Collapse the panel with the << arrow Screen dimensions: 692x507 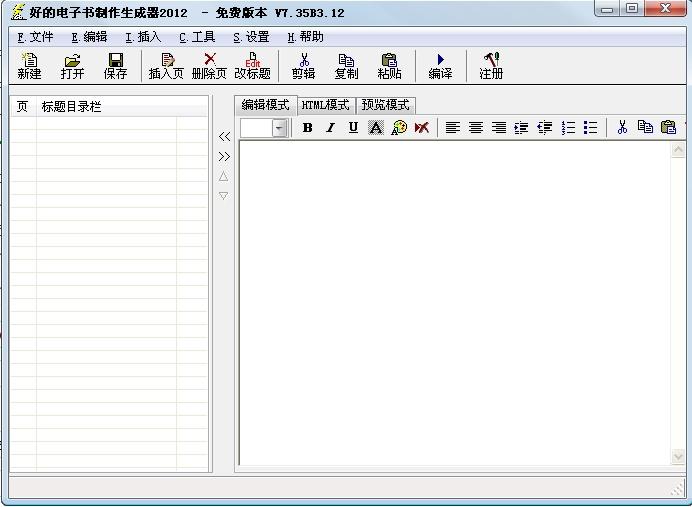click(224, 137)
